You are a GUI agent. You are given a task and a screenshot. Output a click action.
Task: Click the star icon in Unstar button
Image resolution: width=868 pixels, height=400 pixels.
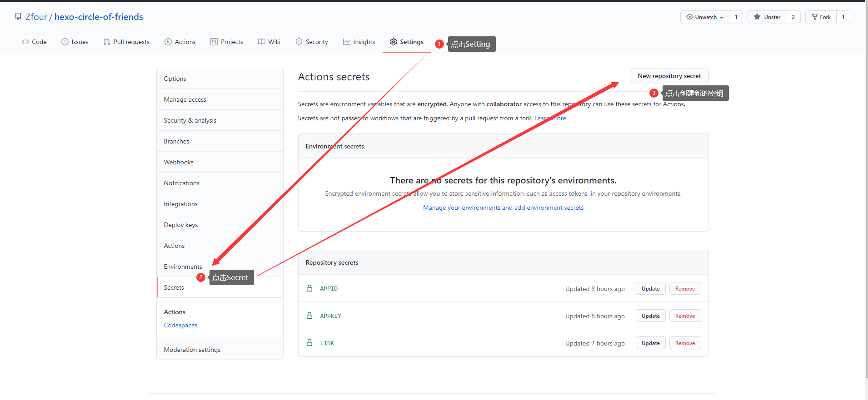click(757, 17)
